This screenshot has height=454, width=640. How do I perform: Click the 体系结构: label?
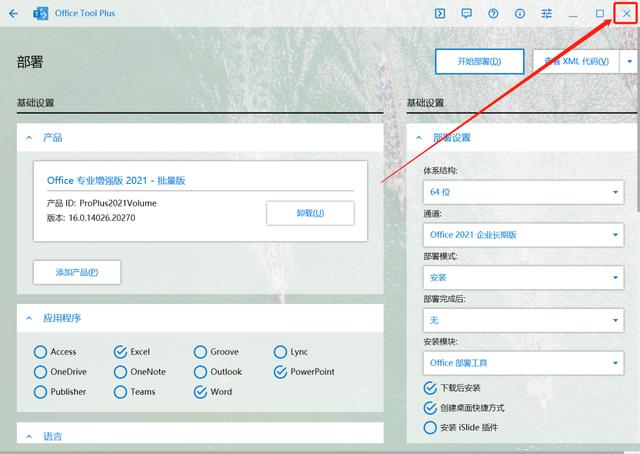(440, 171)
